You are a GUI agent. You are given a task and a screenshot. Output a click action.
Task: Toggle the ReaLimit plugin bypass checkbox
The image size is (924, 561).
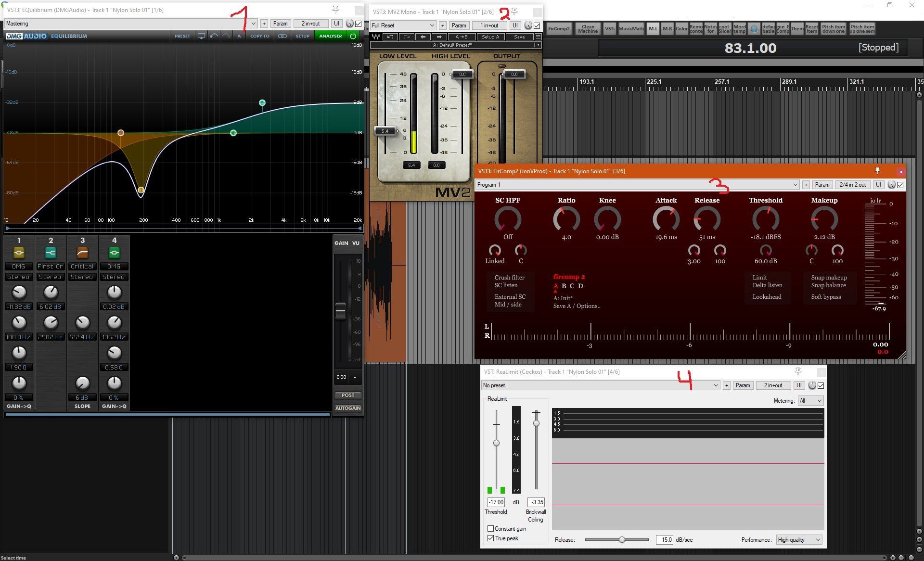click(x=821, y=385)
